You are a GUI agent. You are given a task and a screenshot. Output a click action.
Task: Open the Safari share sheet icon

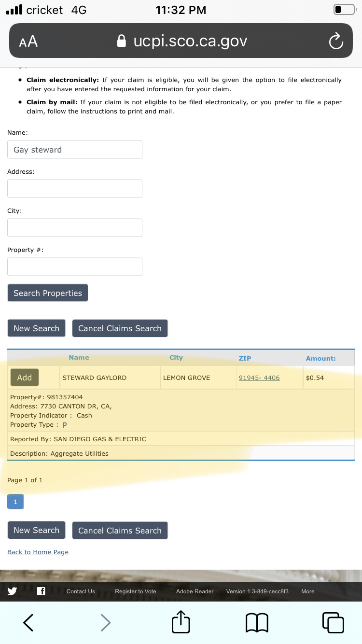(181, 621)
